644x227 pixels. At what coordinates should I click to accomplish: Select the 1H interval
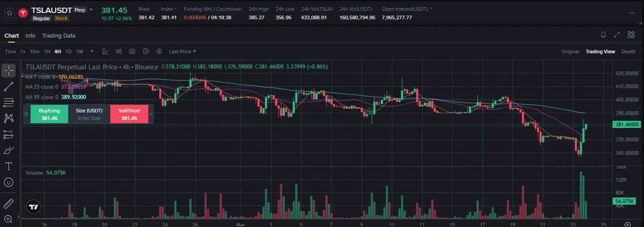pyautogui.click(x=47, y=51)
